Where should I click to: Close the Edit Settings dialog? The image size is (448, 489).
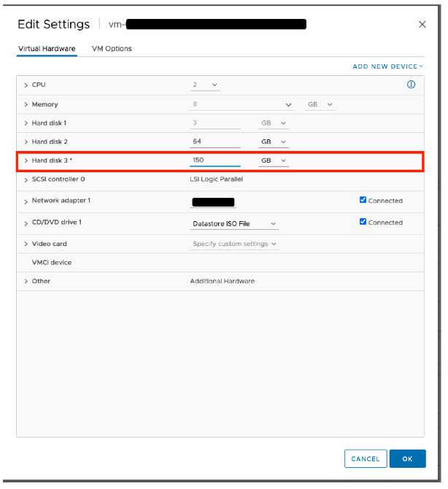pos(422,24)
